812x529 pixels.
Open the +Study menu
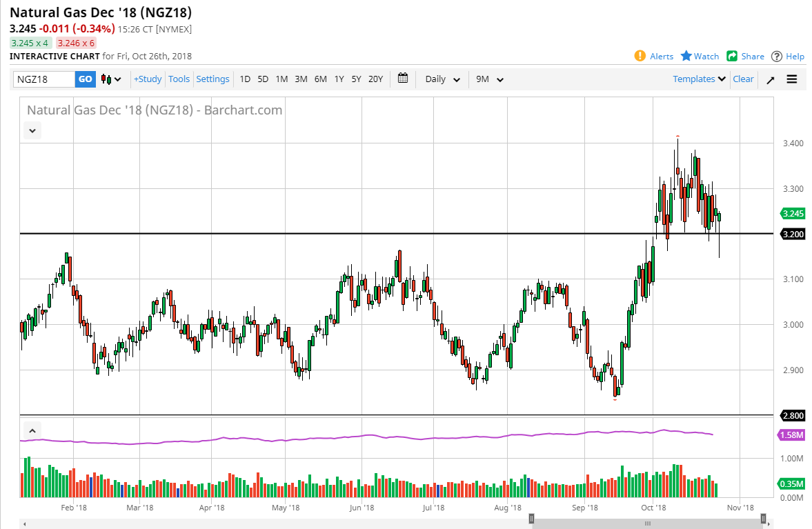tap(148, 79)
